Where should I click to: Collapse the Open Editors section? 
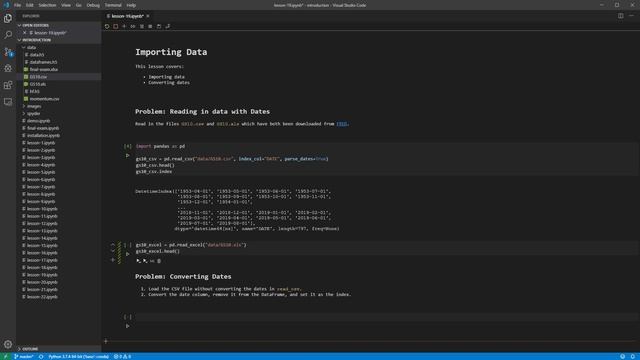[58, 25]
